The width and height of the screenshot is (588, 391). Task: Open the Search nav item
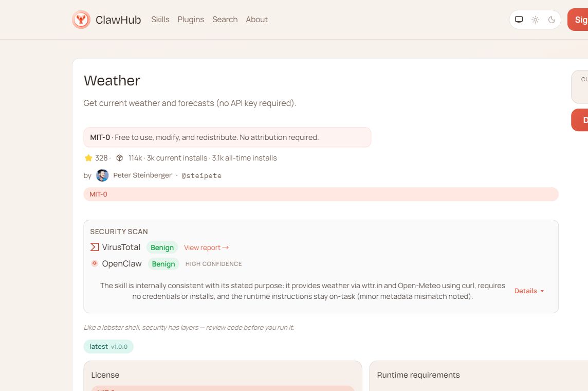[225, 20]
